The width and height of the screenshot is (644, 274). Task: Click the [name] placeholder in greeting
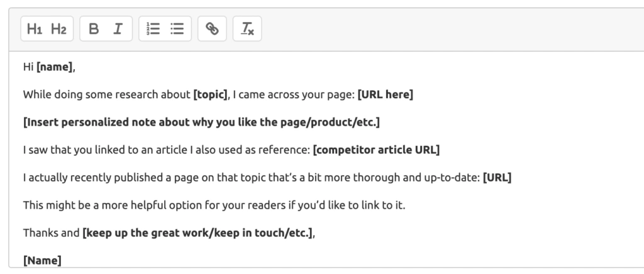pos(55,68)
